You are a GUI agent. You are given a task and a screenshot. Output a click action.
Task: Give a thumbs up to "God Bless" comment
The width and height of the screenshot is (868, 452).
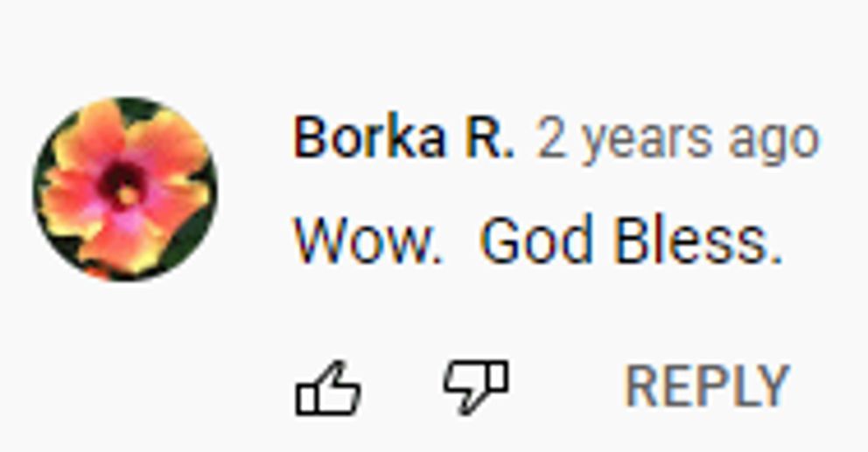pos(328,388)
